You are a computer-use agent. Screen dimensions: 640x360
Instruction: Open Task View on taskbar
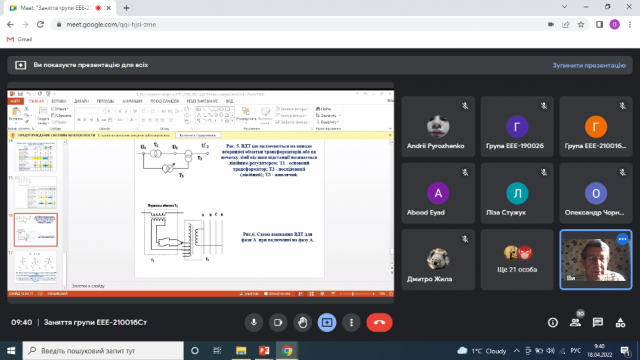217,351
